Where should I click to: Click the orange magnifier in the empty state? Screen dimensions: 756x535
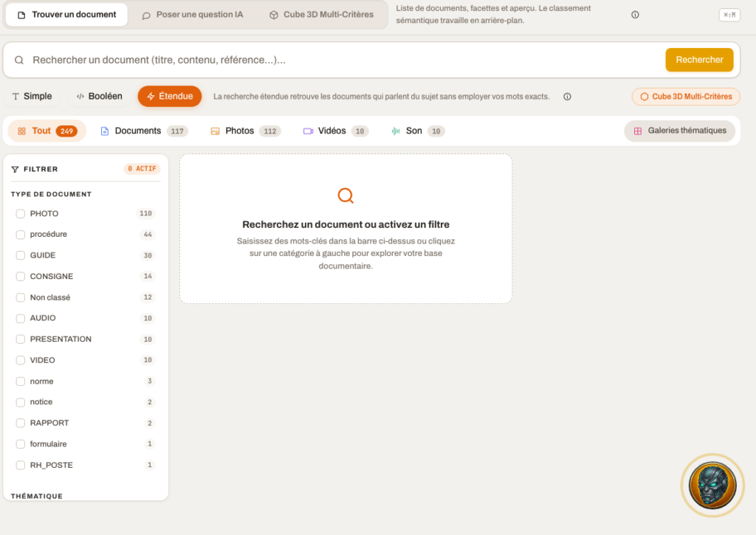(346, 196)
